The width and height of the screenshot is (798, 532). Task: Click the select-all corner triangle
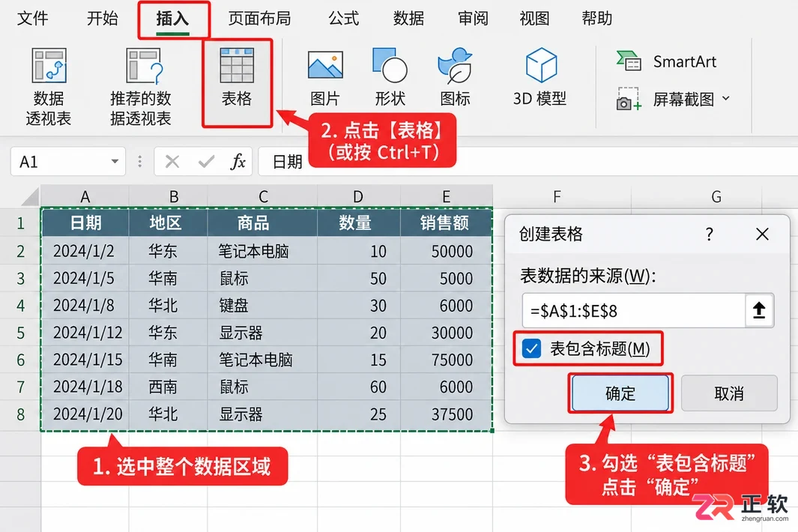point(30,196)
